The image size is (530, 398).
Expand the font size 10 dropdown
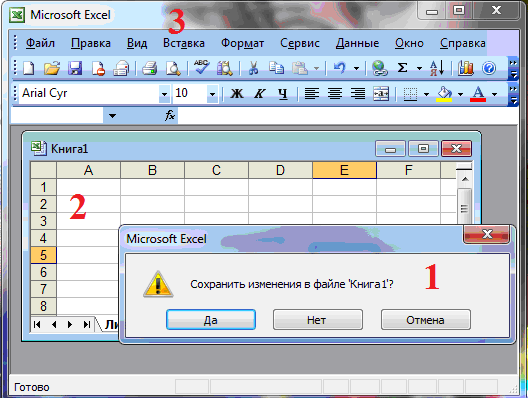click(x=212, y=94)
